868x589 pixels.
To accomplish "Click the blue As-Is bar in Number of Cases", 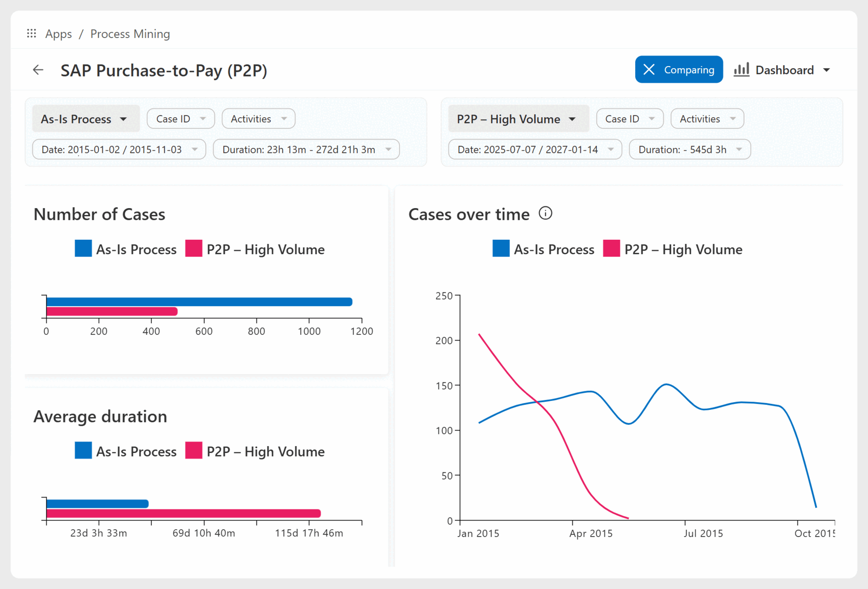I will point(199,302).
